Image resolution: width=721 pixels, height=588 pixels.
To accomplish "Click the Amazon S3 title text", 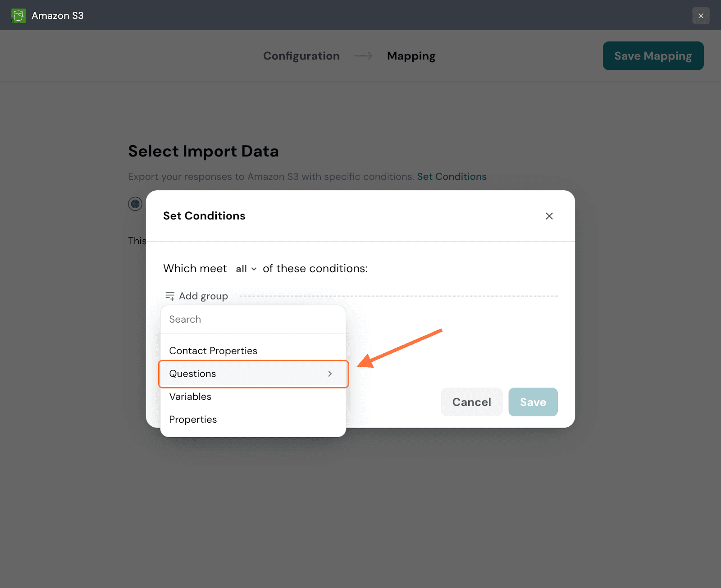I will tap(58, 16).
